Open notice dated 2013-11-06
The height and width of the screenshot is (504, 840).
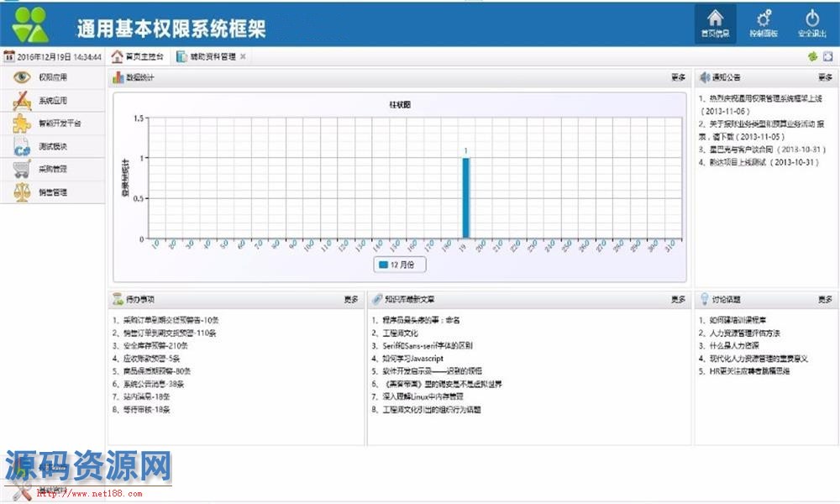[761, 105]
